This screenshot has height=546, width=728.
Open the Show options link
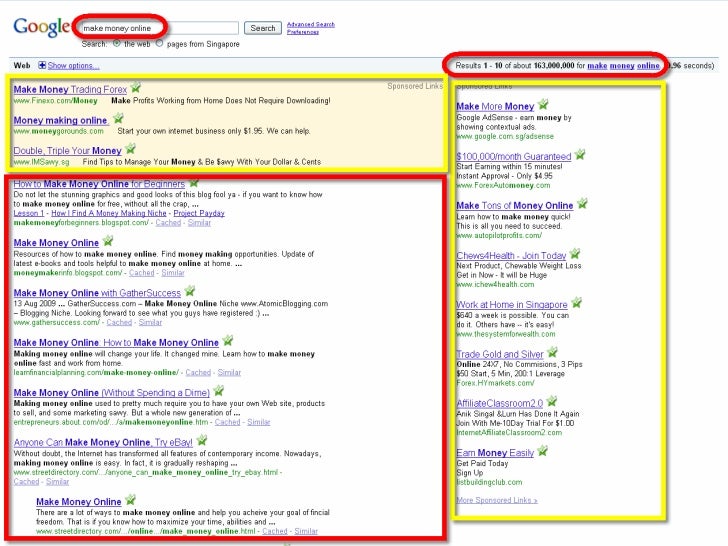click(73, 66)
